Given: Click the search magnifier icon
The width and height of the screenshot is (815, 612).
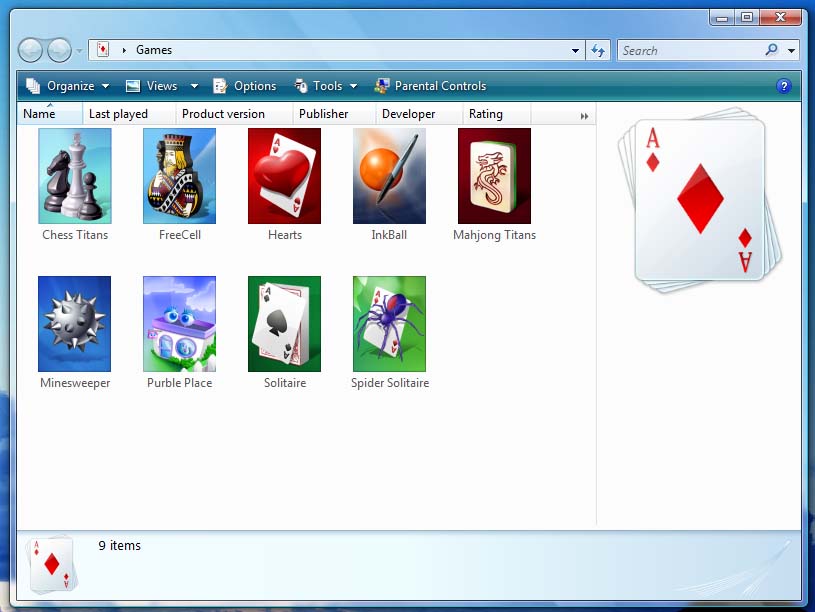Looking at the screenshot, I should (x=772, y=50).
